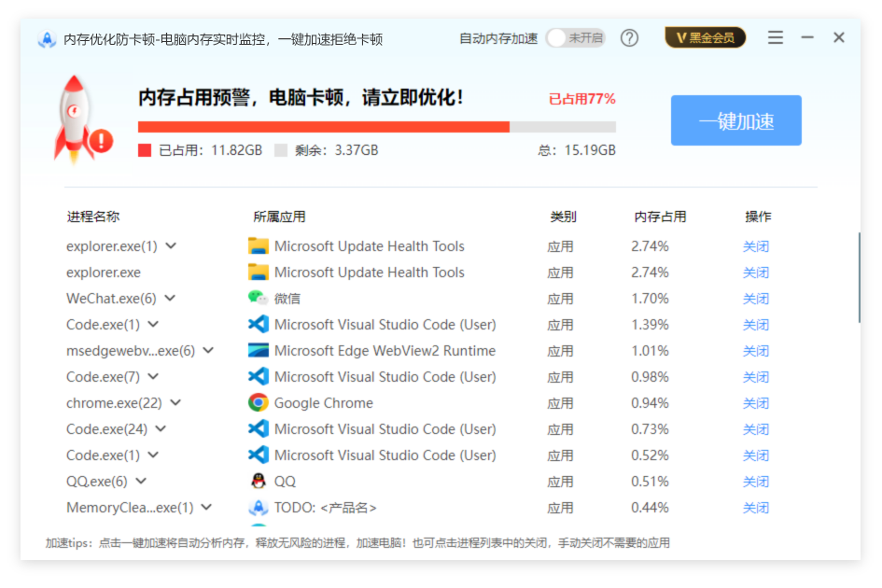Screen dimensions: 882x588
Task: Click 关闭 for the Code.exe(7) row
Action: click(755, 377)
